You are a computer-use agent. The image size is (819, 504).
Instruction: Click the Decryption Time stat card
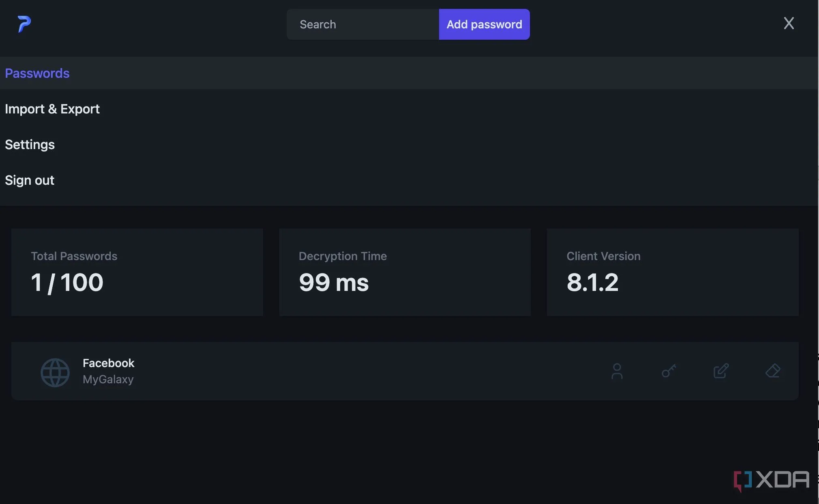tap(405, 272)
